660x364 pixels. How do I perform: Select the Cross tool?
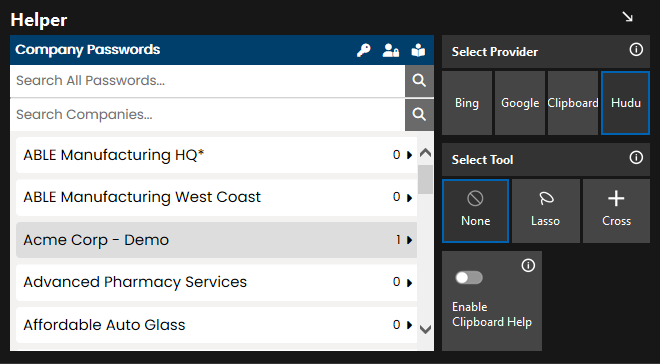(616, 211)
